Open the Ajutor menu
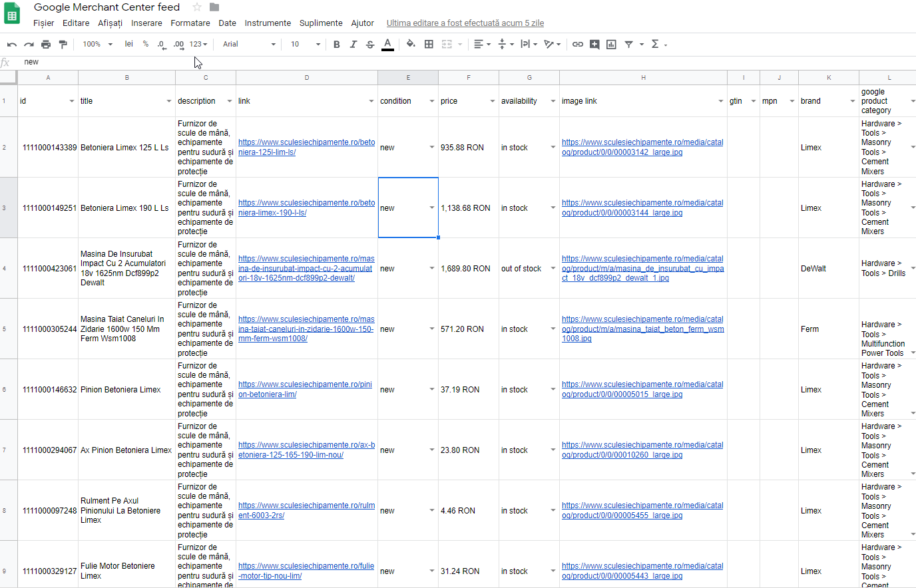This screenshot has height=588, width=916. click(363, 23)
